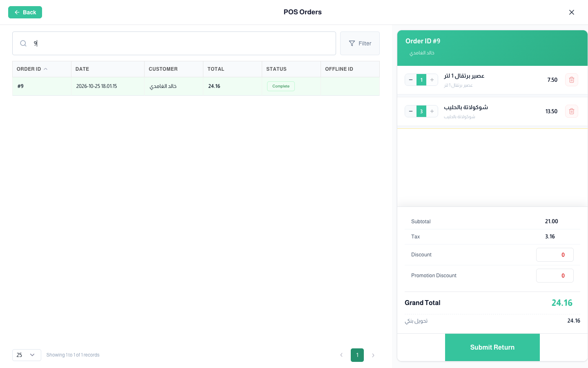The image size is (588, 368).
Task: Click the customer name in order row
Action: [x=163, y=86]
